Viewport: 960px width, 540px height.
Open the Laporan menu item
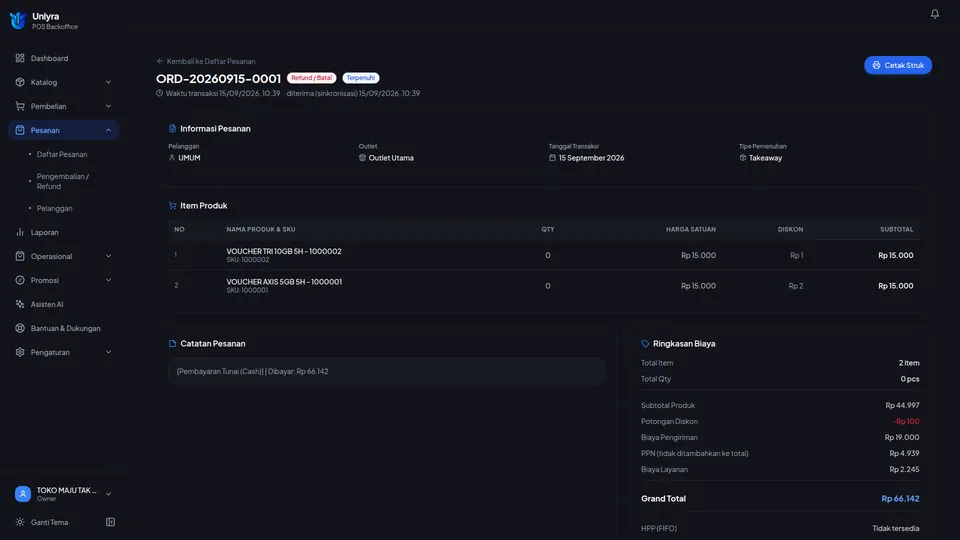click(x=64, y=232)
